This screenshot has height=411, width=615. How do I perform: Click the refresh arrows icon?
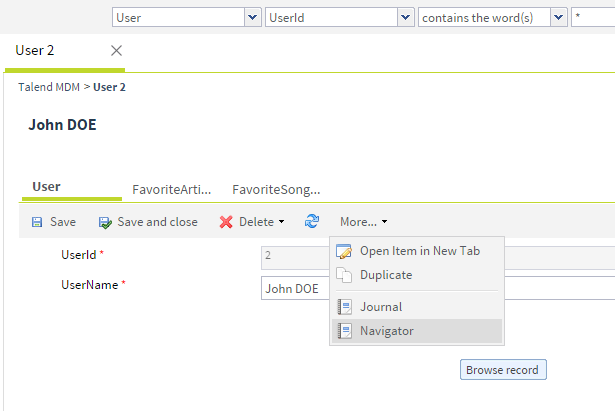312,222
